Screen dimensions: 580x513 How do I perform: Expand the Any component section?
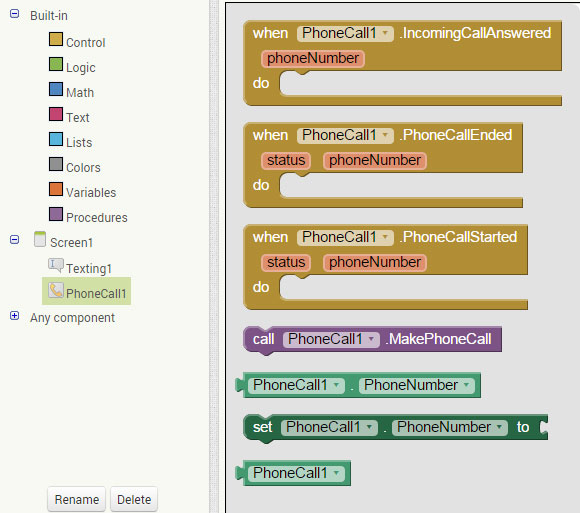14,315
